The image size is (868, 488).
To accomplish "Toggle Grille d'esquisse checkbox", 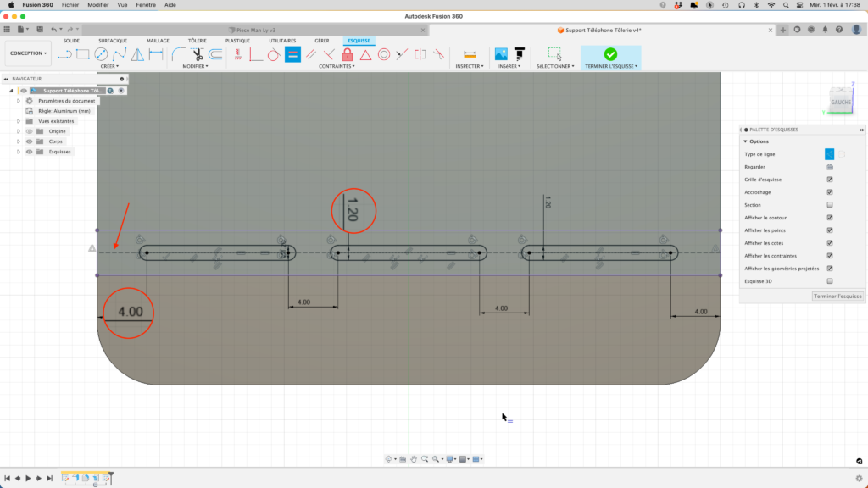I will (x=830, y=180).
